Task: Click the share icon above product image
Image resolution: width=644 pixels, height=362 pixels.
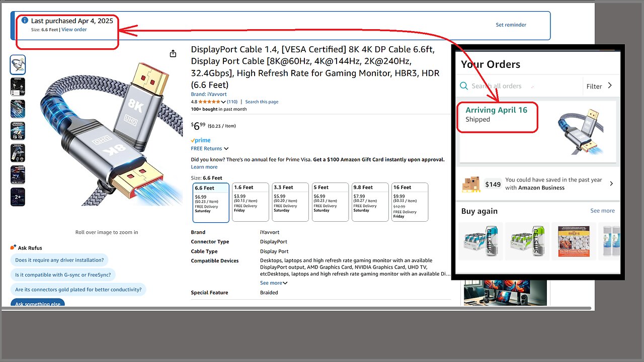Action: pos(173,54)
